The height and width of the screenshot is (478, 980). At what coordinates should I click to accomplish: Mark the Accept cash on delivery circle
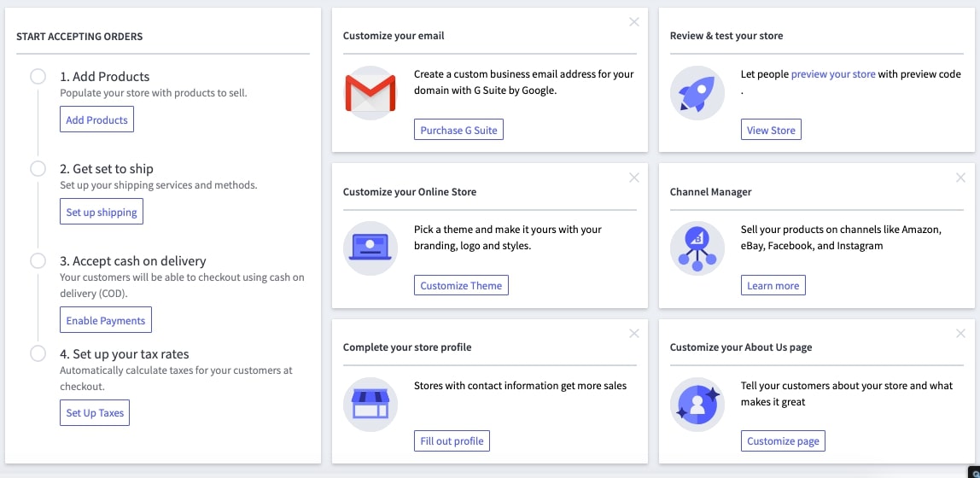(38, 260)
